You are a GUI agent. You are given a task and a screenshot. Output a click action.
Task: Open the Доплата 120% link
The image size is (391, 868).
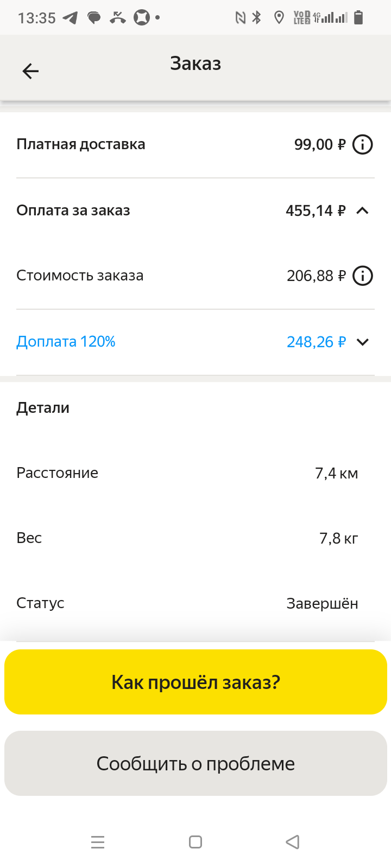pyautogui.click(x=66, y=342)
